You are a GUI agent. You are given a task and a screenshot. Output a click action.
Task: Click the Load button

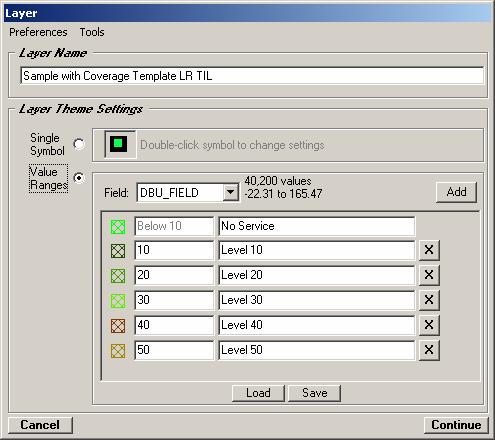coord(258,393)
